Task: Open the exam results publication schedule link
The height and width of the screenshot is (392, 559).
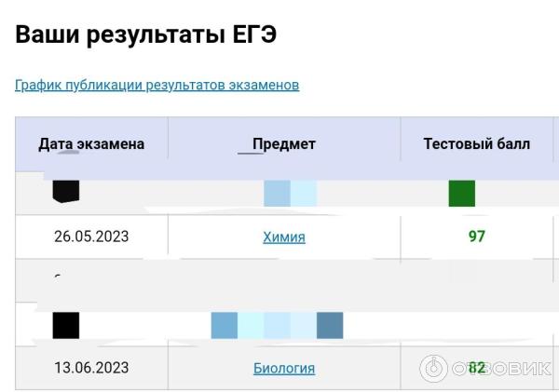Action: tap(157, 85)
